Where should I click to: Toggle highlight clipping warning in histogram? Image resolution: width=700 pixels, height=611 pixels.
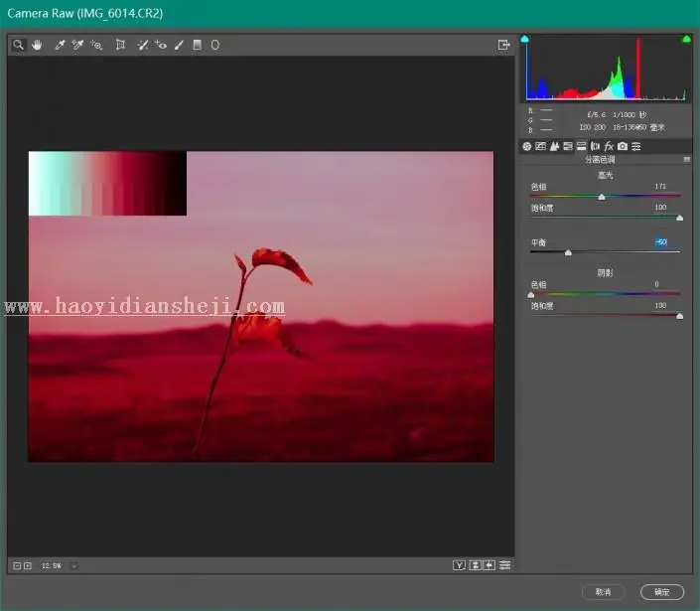(687, 40)
